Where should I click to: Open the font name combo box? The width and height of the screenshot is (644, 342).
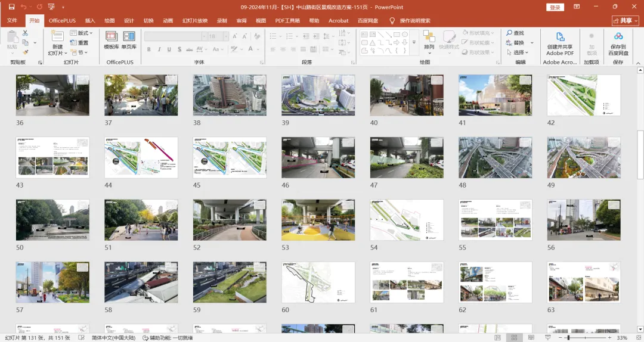coord(175,36)
